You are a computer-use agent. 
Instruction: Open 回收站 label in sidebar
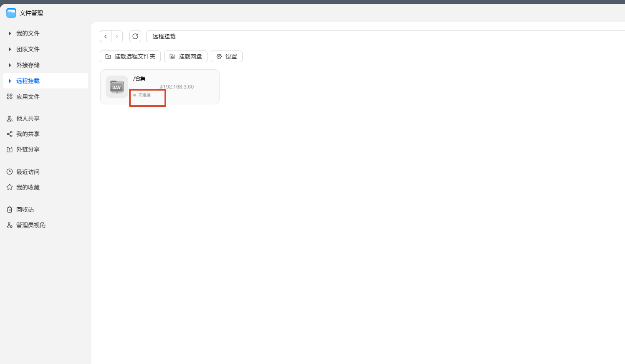click(x=25, y=210)
